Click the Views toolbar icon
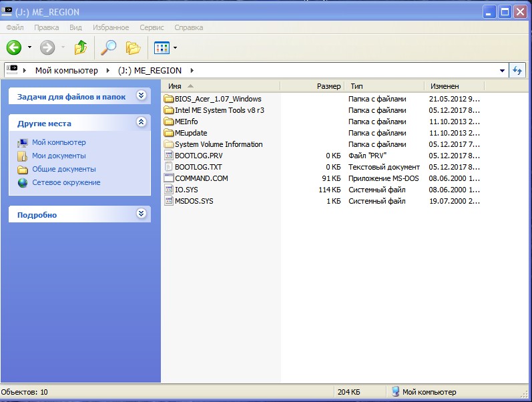 click(x=162, y=48)
